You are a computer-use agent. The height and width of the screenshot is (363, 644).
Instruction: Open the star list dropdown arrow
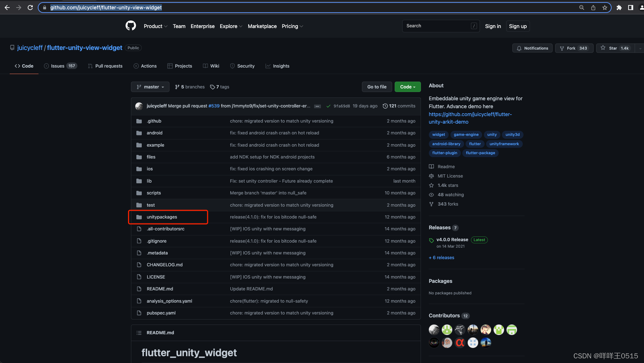[640, 48]
